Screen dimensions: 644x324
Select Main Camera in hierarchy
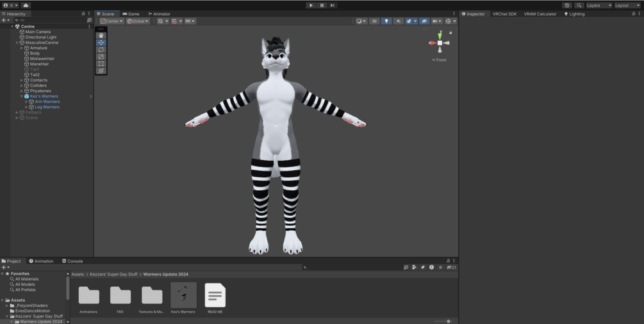tap(38, 32)
